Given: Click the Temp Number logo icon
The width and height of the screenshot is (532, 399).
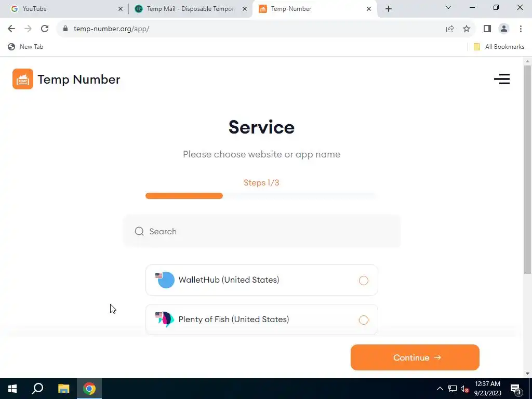Looking at the screenshot, I should click(x=23, y=79).
